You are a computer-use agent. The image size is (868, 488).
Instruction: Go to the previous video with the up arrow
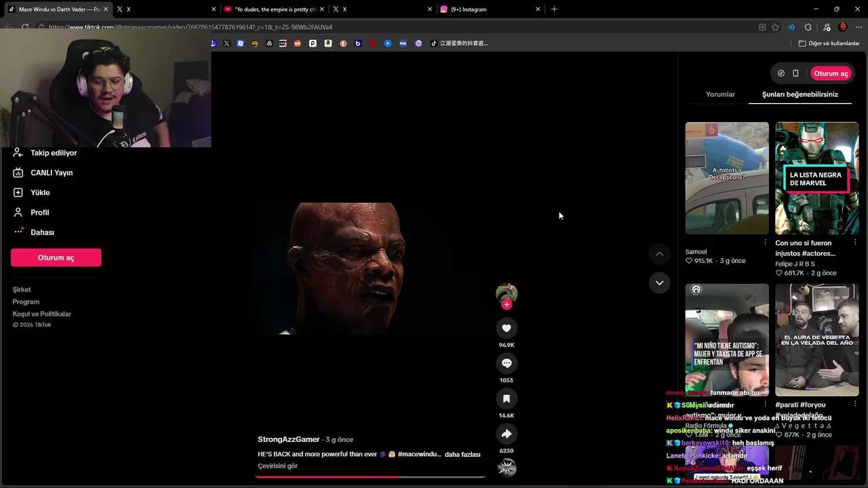(x=659, y=254)
